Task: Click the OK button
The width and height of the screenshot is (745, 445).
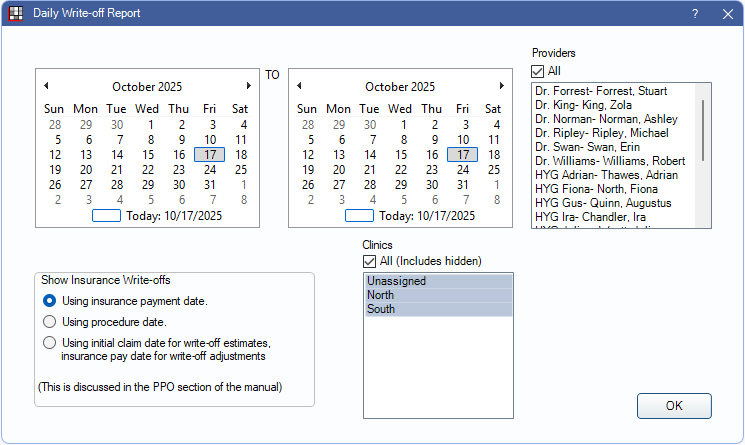Action: 674,406
